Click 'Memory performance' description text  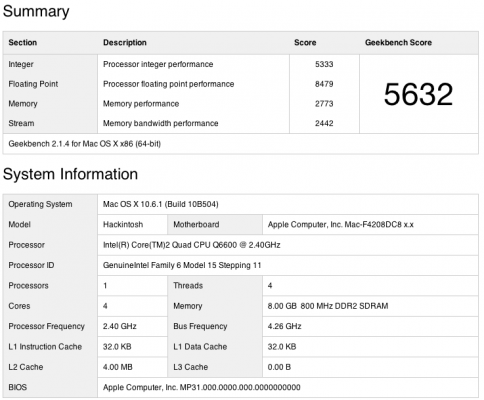tap(141, 104)
